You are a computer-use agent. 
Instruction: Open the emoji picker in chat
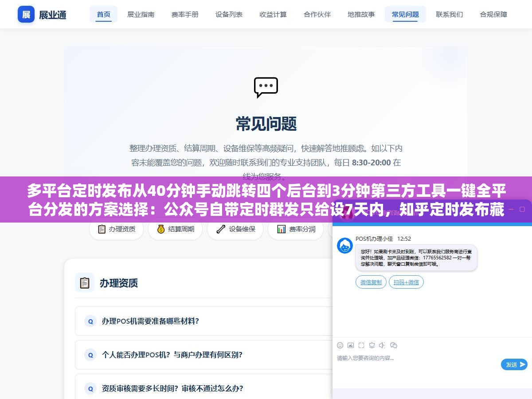tap(340, 345)
